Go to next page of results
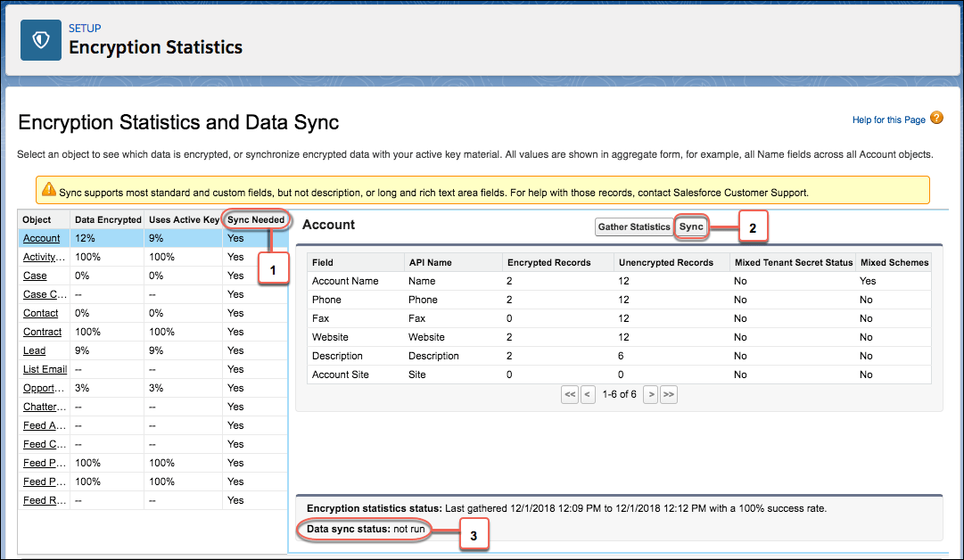The width and height of the screenshot is (964, 560). click(651, 394)
